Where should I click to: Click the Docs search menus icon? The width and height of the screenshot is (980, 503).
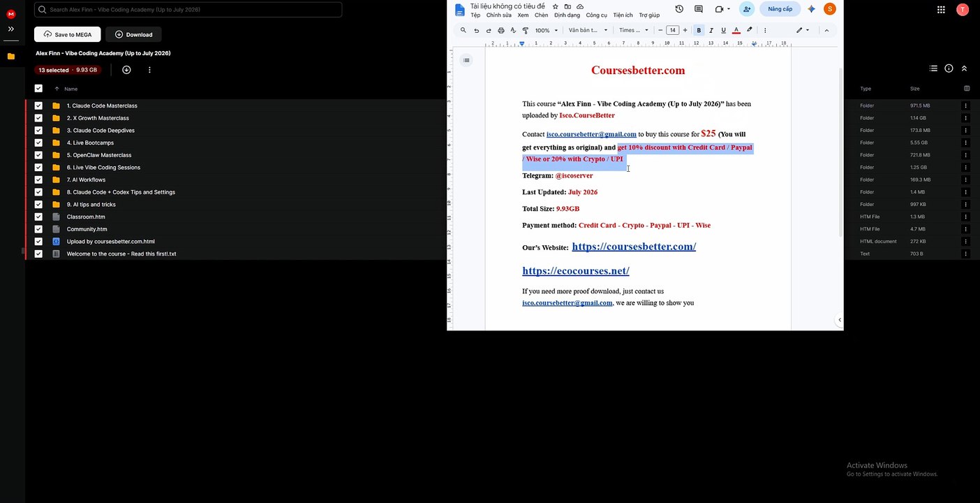pos(463,30)
